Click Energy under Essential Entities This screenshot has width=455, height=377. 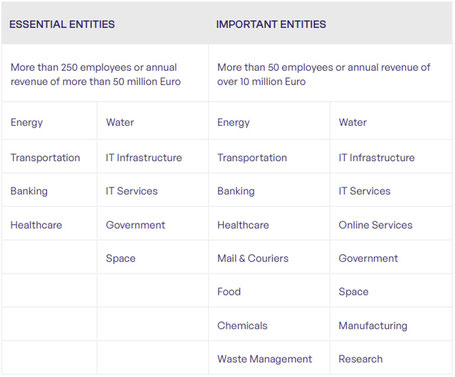[27, 122]
